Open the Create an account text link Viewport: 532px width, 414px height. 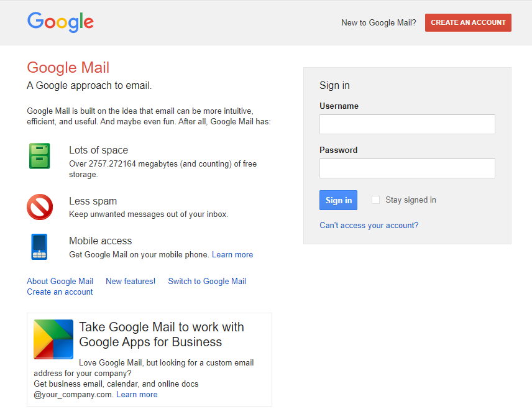click(x=60, y=292)
